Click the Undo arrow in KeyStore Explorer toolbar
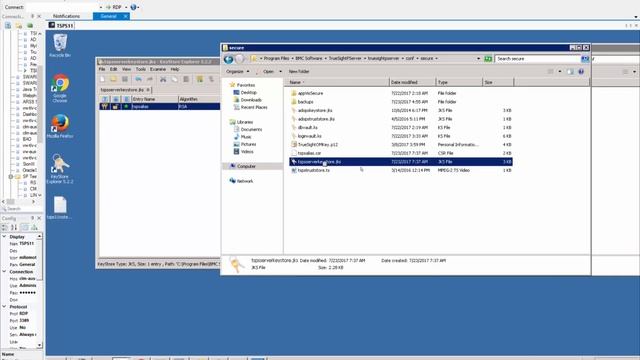640x360 pixels. click(x=139, y=79)
